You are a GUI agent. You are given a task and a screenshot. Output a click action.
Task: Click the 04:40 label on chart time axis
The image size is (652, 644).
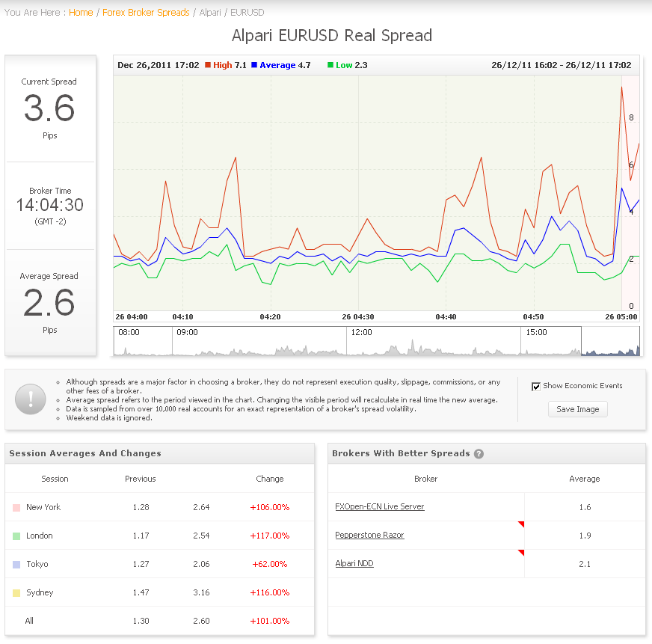tap(446, 317)
